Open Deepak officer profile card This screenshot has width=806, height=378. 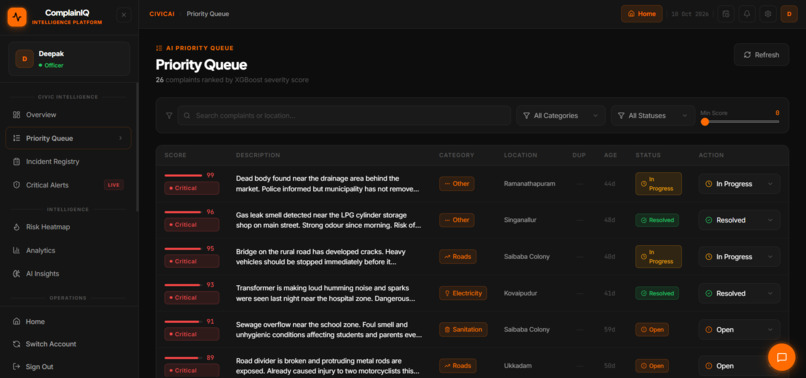[x=69, y=59]
